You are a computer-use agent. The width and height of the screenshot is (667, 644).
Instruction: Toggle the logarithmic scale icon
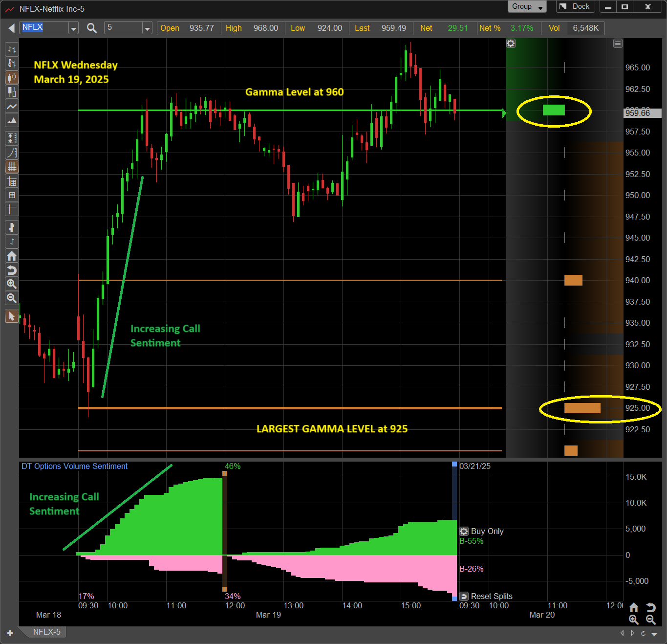12,153
